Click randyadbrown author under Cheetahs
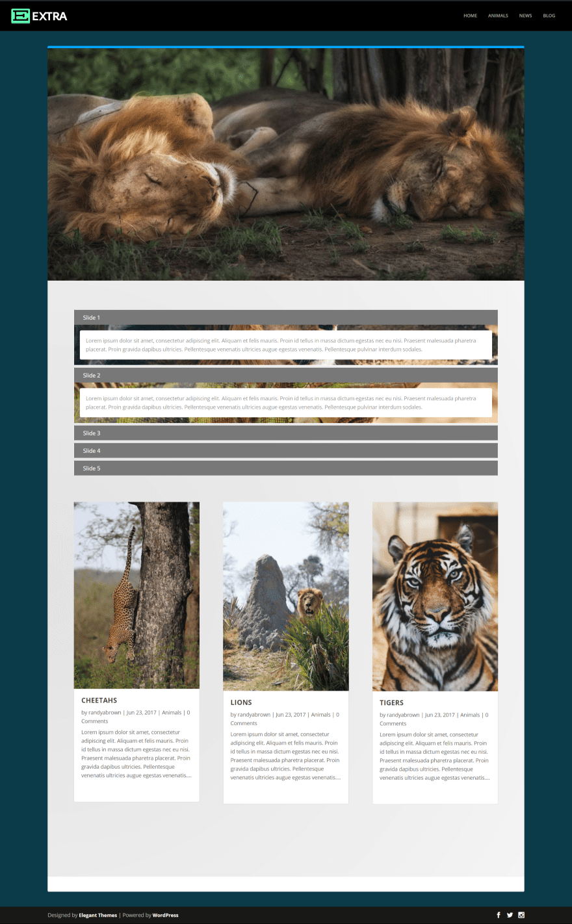Screen dimensions: 572x924 pos(105,713)
